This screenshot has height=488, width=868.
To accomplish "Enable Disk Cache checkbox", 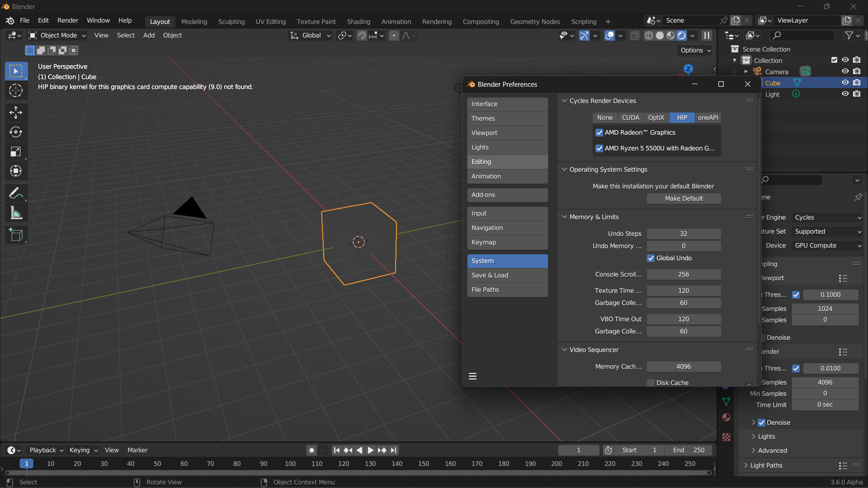I will (651, 383).
